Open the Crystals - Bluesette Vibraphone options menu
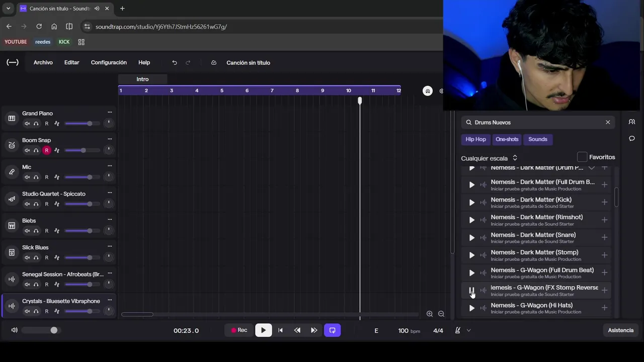The width and height of the screenshot is (644, 362). pos(110,300)
